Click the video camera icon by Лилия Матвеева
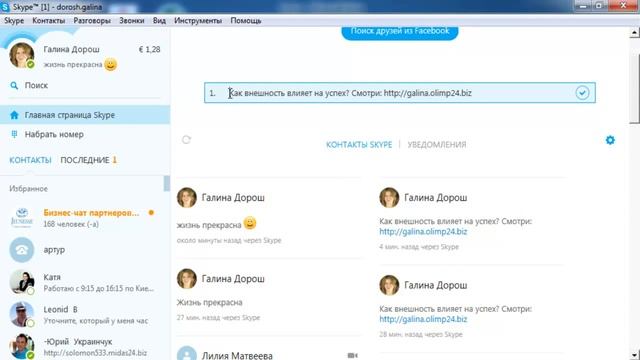The width and height of the screenshot is (640, 360). pos(353,356)
